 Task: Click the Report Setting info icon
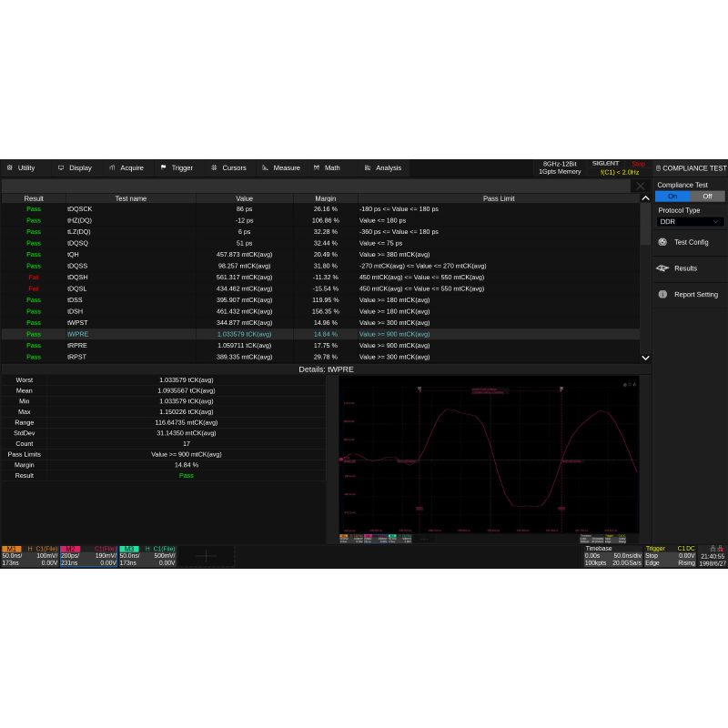point(662,295)
